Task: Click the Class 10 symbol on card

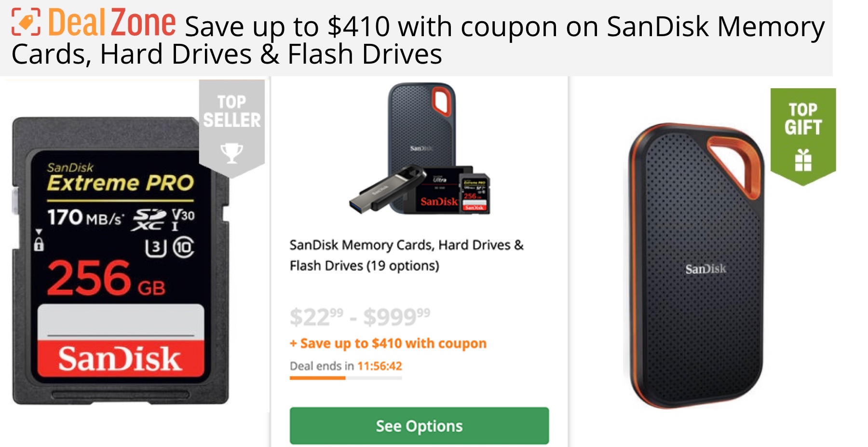Action: pos(184,248)
